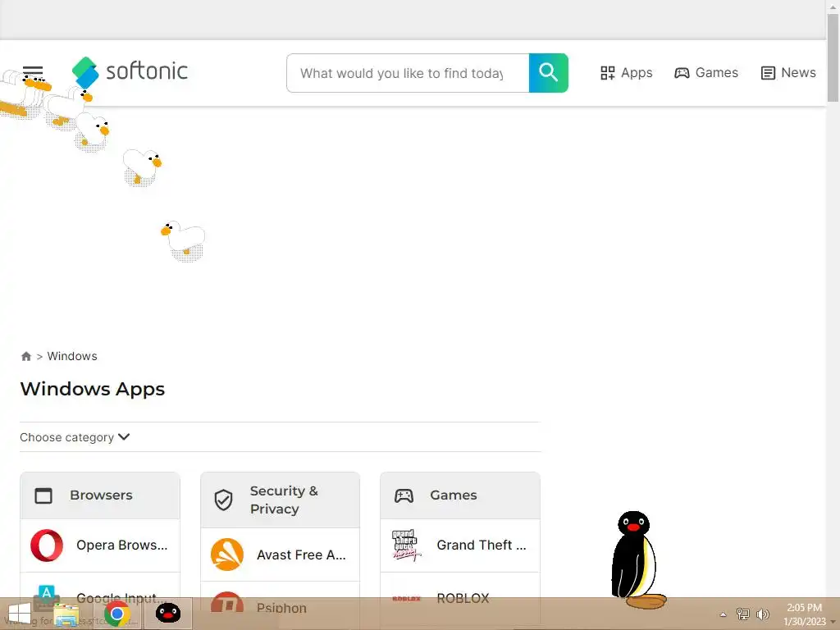Viewport: 840px width, 630px height.
Task: Click the Pingu penguin desktop character
Action: point(637,559)
